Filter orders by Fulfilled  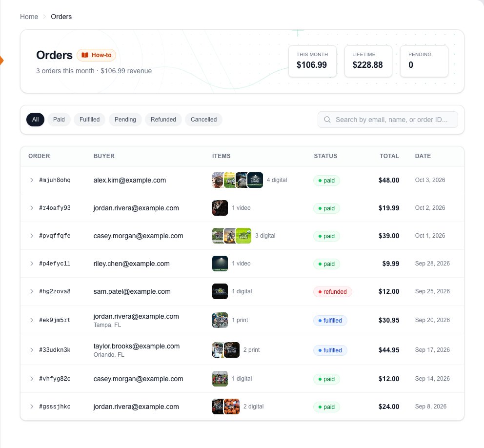pos(89,120)
